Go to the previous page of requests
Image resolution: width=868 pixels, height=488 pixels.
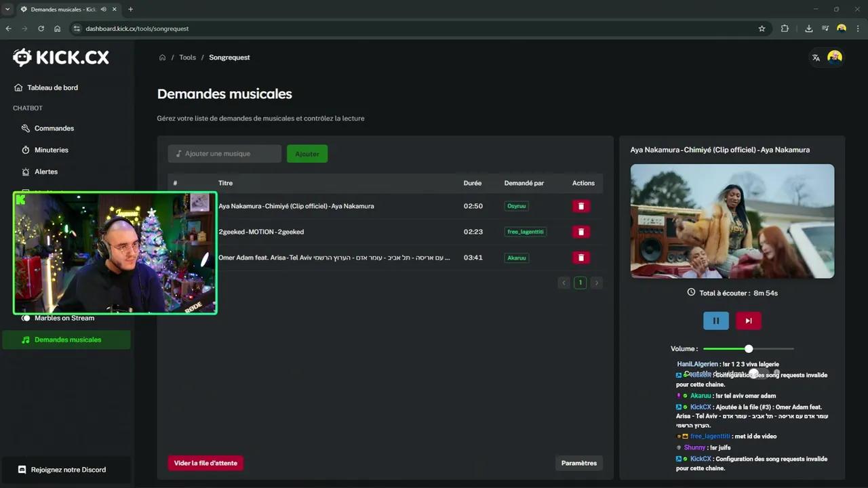click(564, 283)
